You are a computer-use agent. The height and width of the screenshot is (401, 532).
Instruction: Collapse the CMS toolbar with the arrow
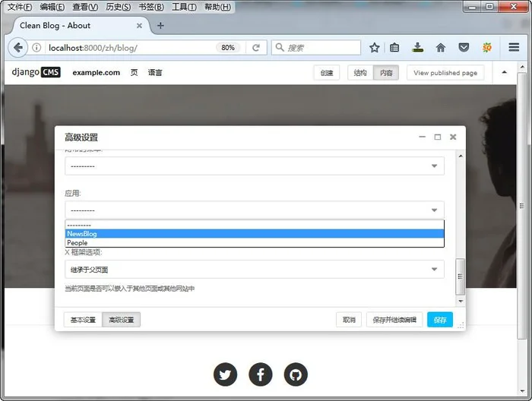coord(504,72)
